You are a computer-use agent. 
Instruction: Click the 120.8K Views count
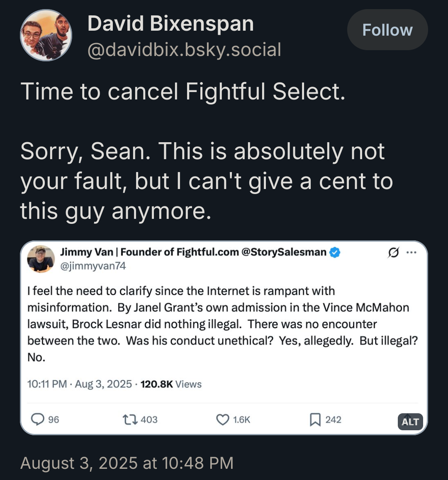[171, 384]
